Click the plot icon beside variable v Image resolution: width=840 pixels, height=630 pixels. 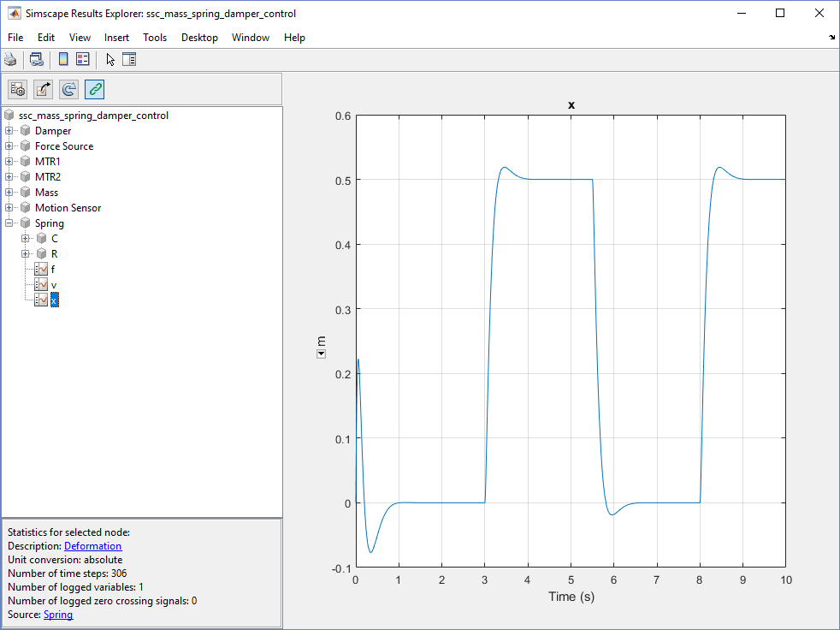tap(41, 285)
